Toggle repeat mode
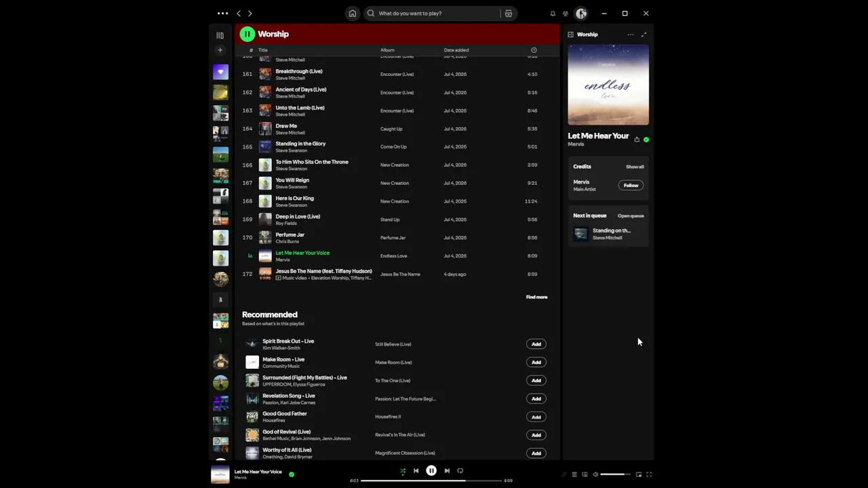Screen dimensions: 868x488 tap(460, 471)
